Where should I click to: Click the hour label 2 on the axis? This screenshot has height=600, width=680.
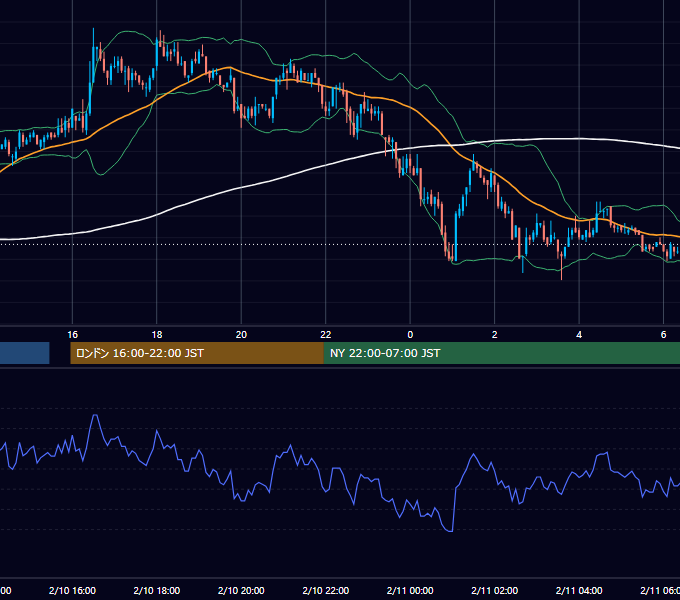[494, 335]
